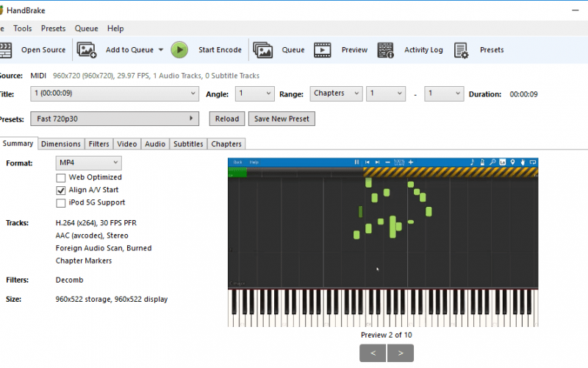Viewport: 588px width, 368px height.
Task: Show the next preview image
Action: (401, 353)
